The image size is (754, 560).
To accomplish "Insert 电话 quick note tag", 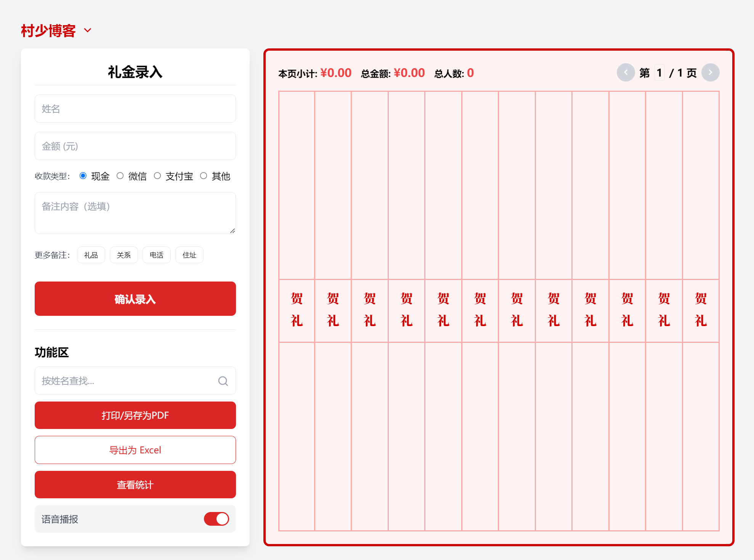I will click(156, 255).
